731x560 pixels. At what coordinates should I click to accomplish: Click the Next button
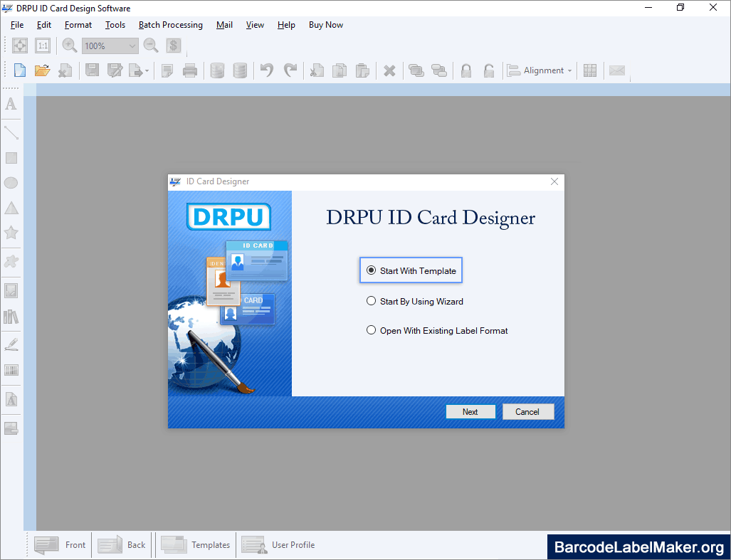coord(470,412)
